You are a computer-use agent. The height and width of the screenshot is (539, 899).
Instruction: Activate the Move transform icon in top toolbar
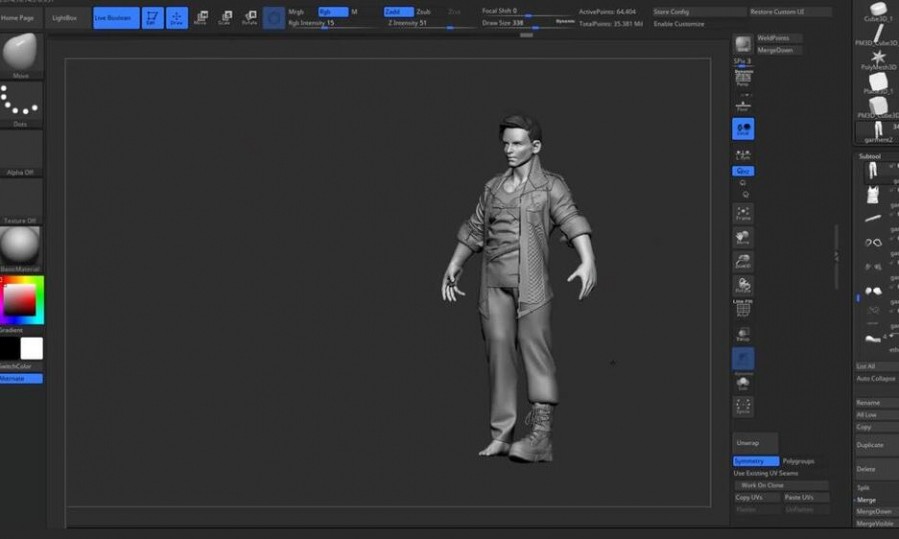tap(201, 18)
